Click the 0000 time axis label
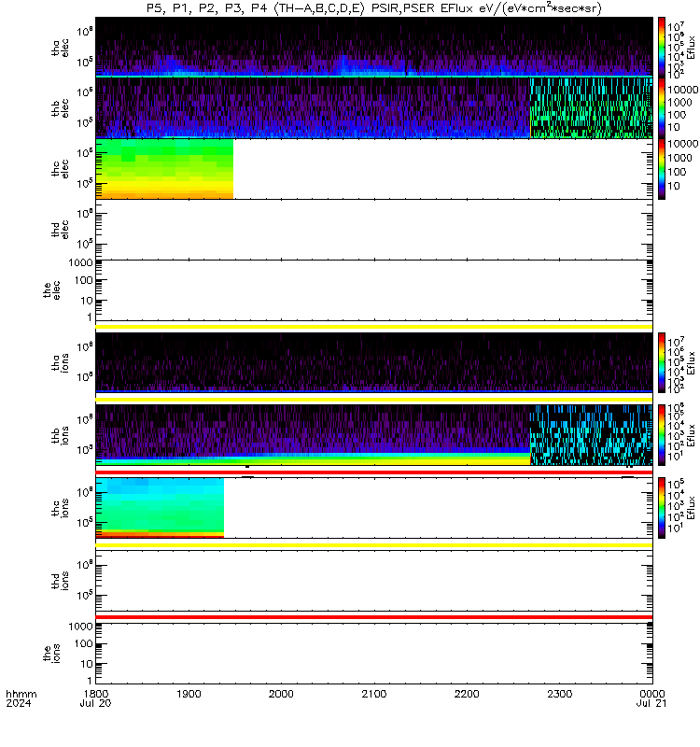Image resolution: width=700 pixels, height=747 pixels. point(652,694)
